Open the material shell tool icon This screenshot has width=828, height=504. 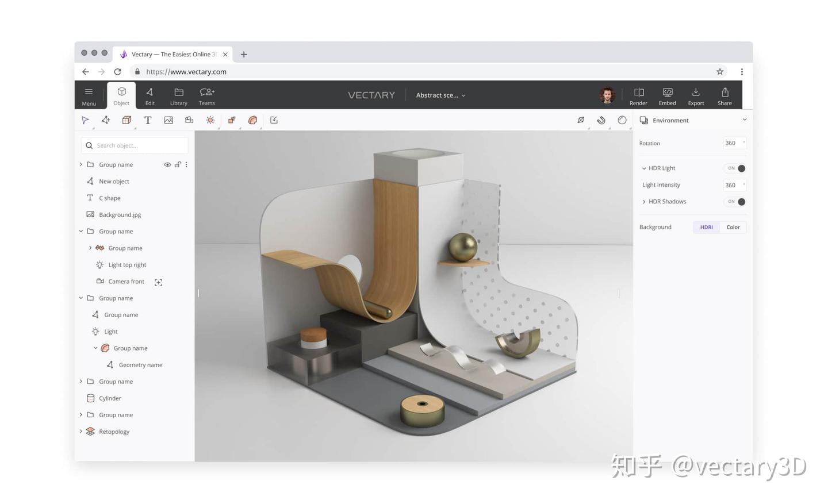[x=252, y=120]
